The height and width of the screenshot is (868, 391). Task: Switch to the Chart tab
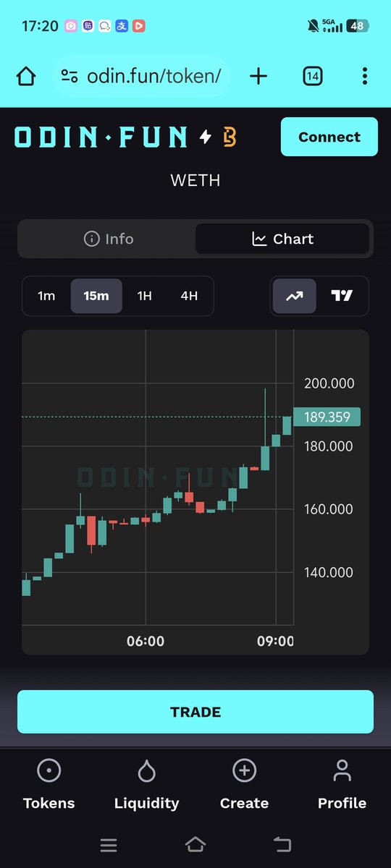click(x=282, y=239)
